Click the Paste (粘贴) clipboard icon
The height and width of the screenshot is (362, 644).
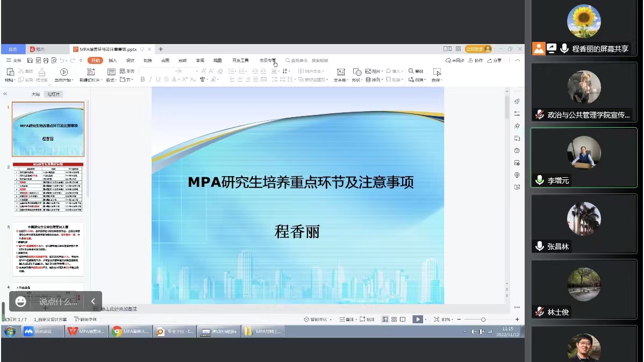tap(9, 72)
